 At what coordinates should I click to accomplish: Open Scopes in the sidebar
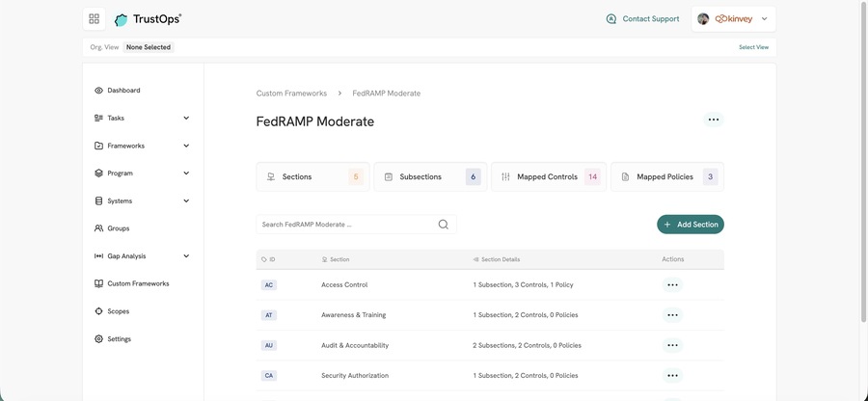tap(118, 311)
